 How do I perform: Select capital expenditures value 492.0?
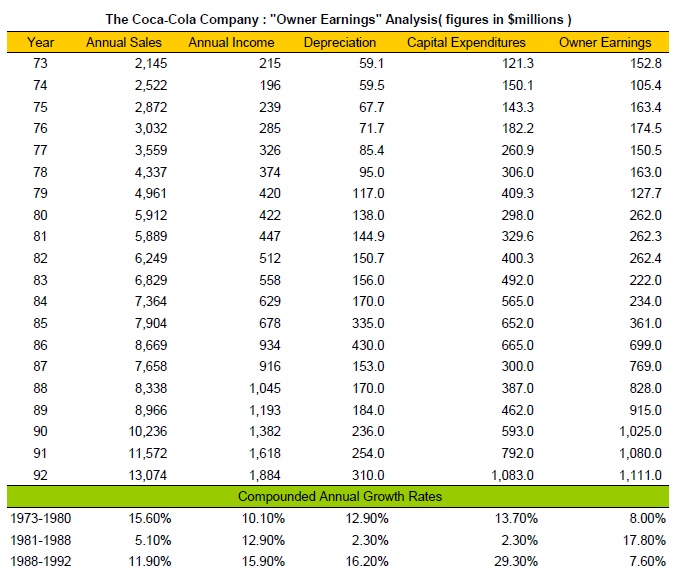click(518, 280)
